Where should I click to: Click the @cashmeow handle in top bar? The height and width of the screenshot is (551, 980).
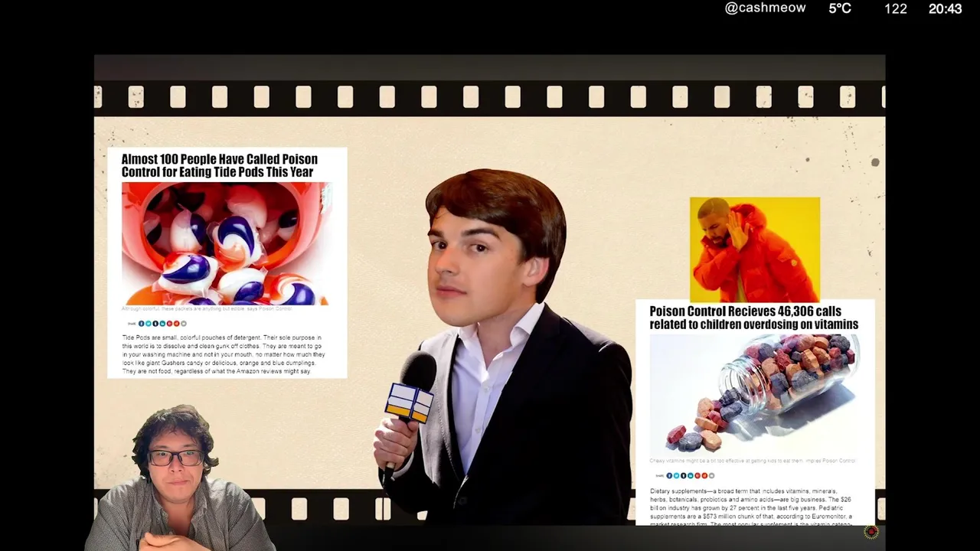click(765, 8)
